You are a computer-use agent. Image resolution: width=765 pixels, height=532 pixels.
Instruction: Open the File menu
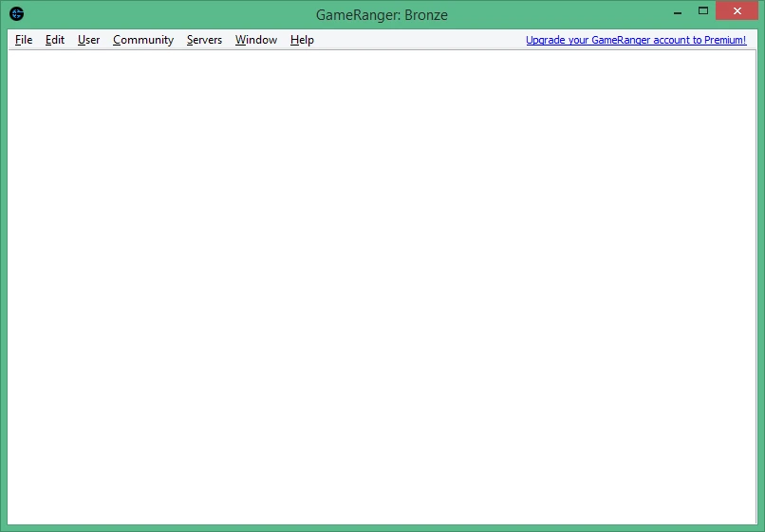tap(24, 40)
